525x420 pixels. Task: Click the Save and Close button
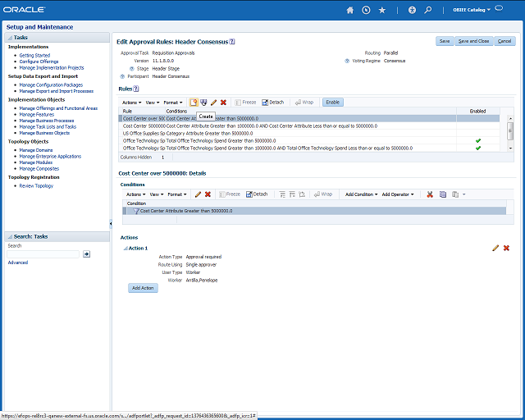[473, 41]
